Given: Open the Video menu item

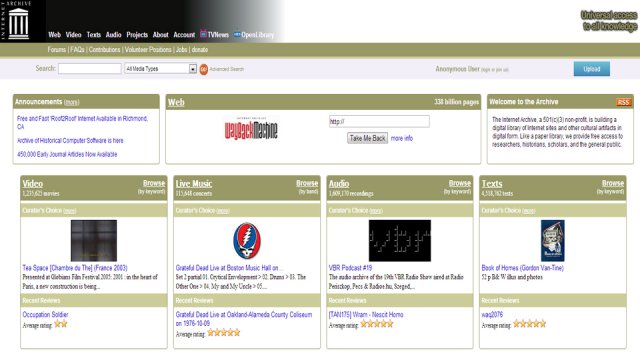Looking at the screenshot, I should pos(73,35).
